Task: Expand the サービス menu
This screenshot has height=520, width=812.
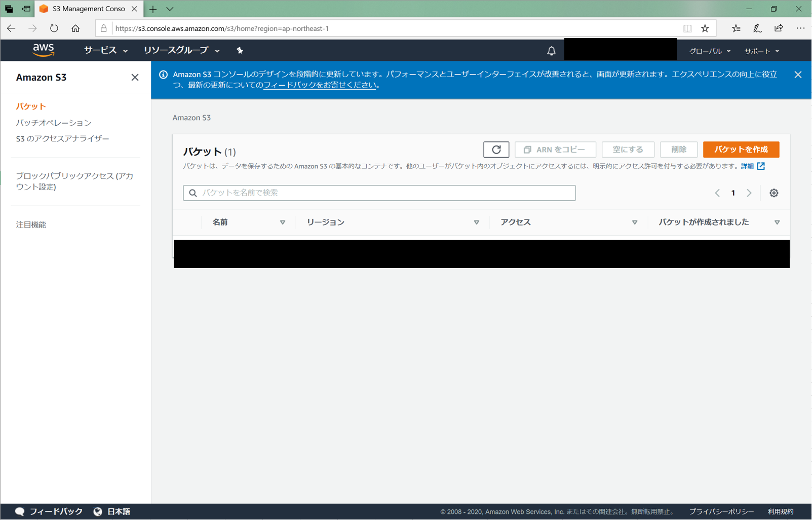Action: click(x=106, y=50)
